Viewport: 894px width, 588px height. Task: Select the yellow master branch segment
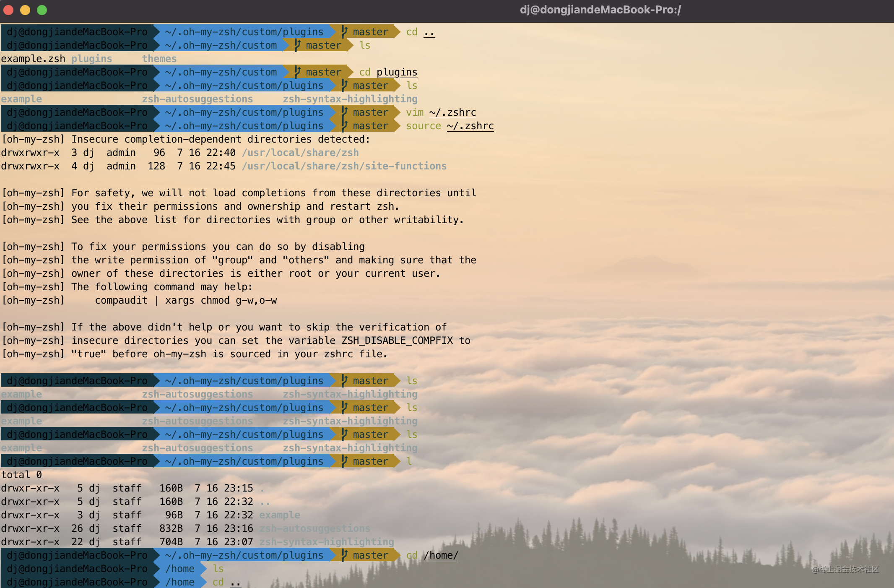pos(370,31)
